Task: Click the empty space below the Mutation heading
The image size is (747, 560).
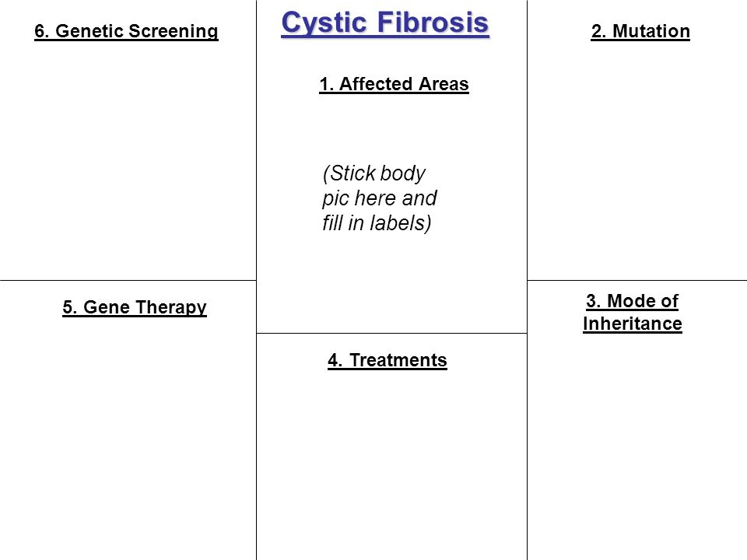Action: coord(637,162)
